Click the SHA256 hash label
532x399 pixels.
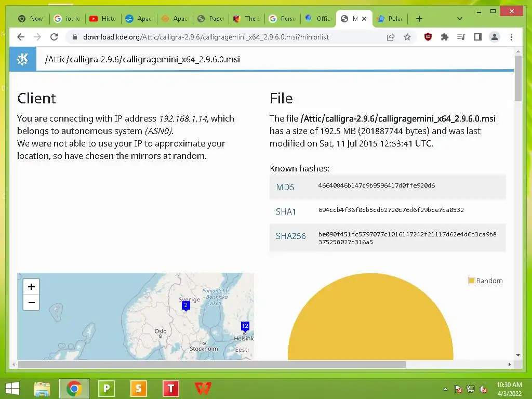point(290,236)
